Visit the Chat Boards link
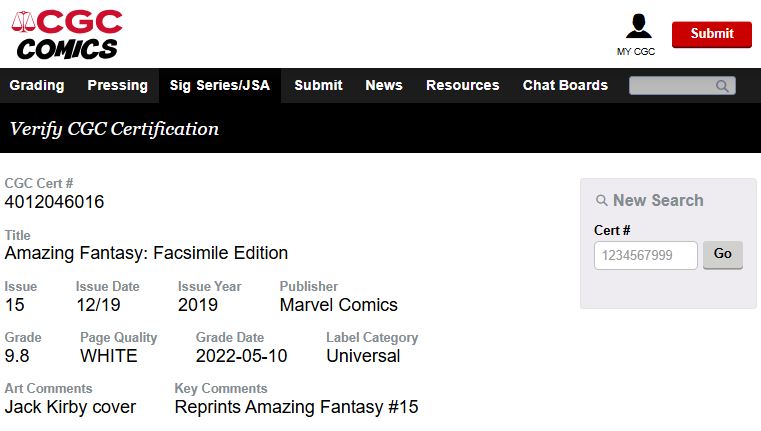The image size is (761, 431). [x=565, y=86]
